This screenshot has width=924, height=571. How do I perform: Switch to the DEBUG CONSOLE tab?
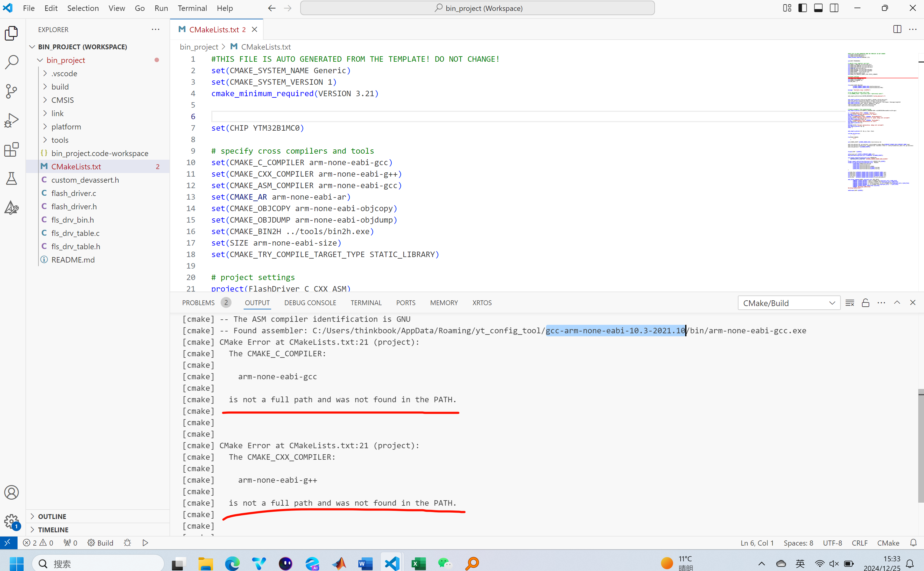pos(310,303)
